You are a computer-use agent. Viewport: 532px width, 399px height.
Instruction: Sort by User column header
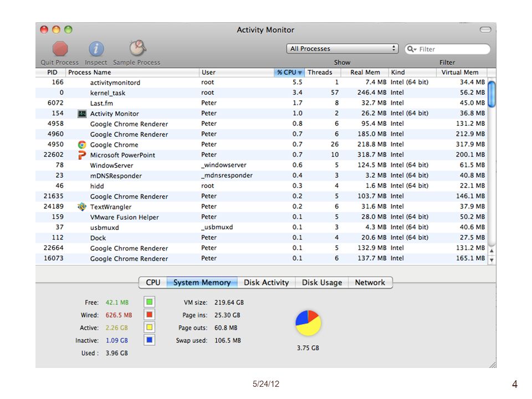[x=237, y=72]
